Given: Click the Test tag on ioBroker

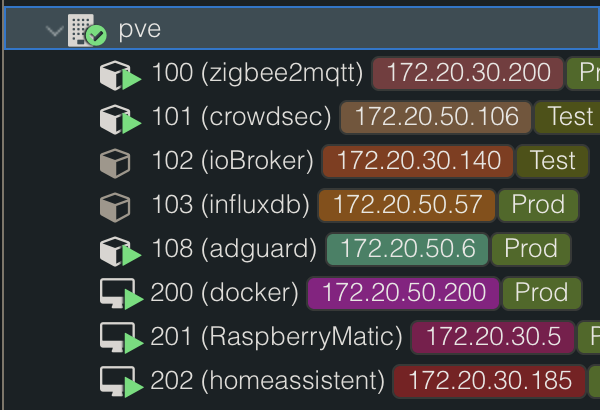Looking at the screenshot, I should coord(553,161).
